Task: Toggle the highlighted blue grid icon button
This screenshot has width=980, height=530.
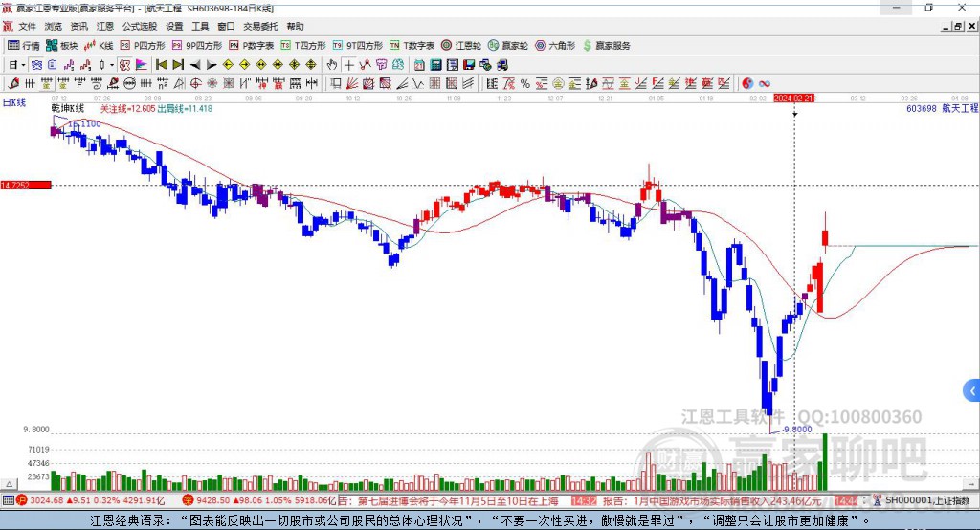Action: [x=36, y=64]
